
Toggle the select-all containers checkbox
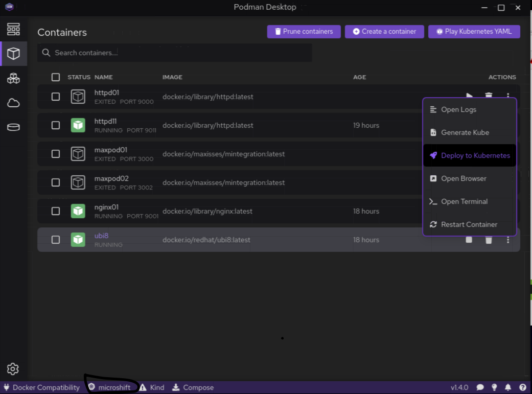[x=56, y=77]
